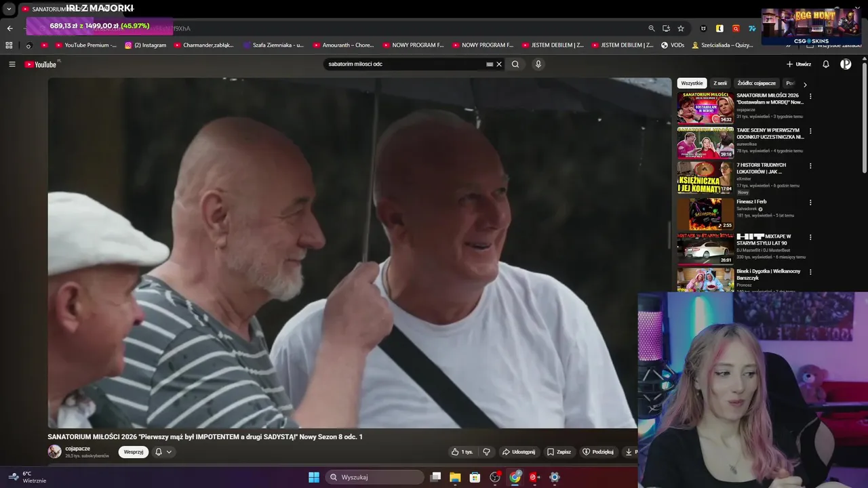Open Microsoft Store from taskbar
Viewport: 868px width, 488px height.
[x=475, y=477]
